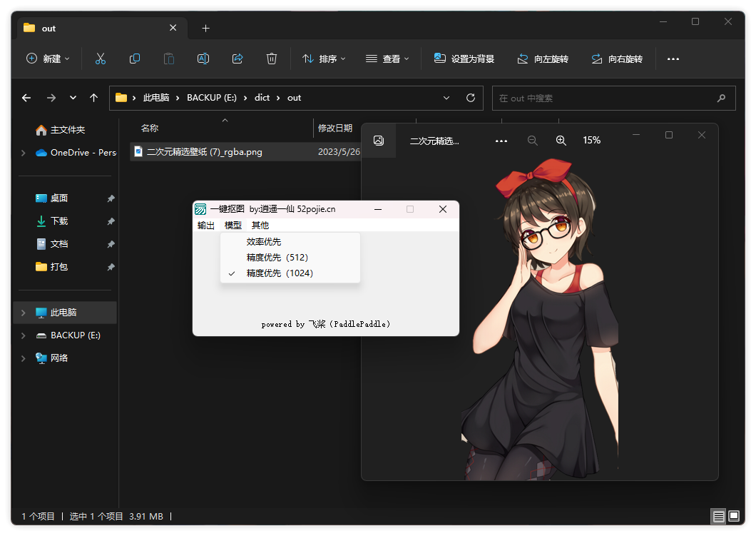Click 向左旋转 rotate left button
Image resolution: width=756 pixels, height=536 pixels.
(x=543, y=59)
